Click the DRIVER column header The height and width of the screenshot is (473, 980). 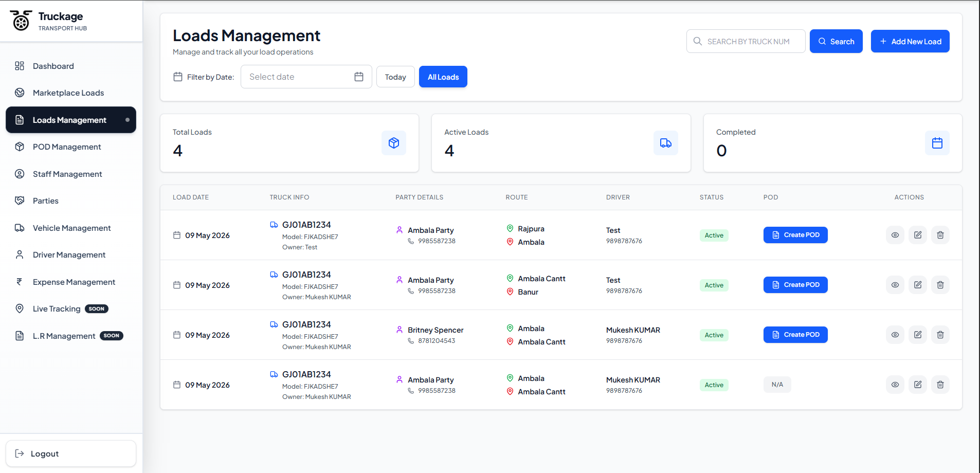click(x=618, y=197)
